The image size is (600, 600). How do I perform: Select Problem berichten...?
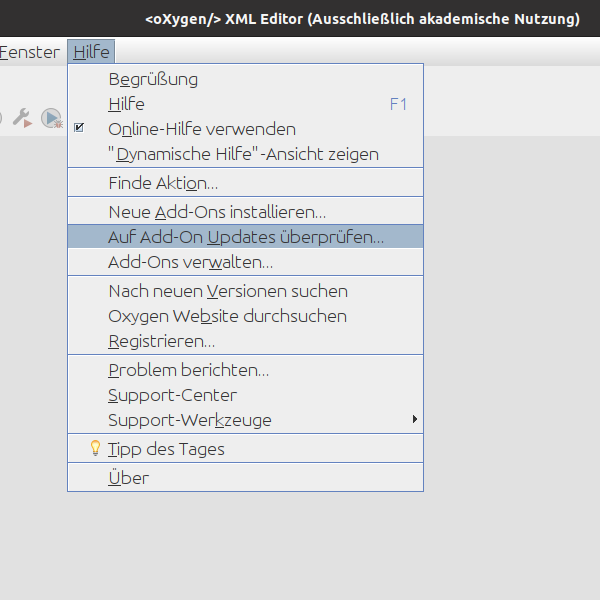pyautogui.click(x=188, y=370)
